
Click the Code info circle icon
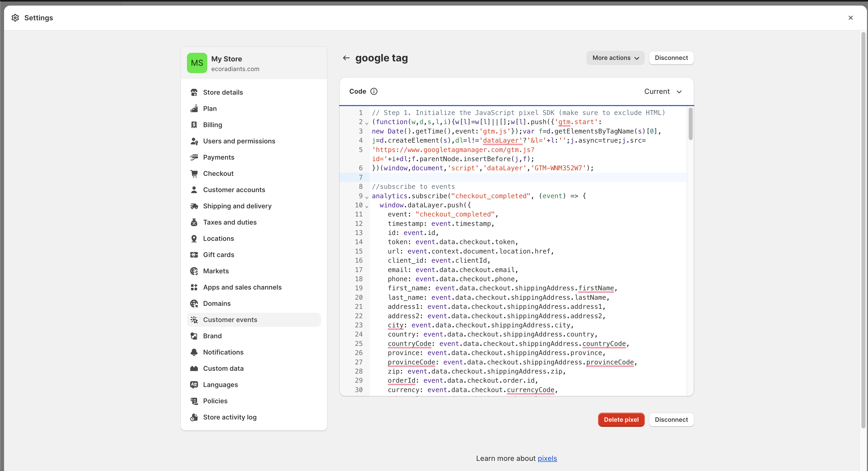[x=374, y=91]
